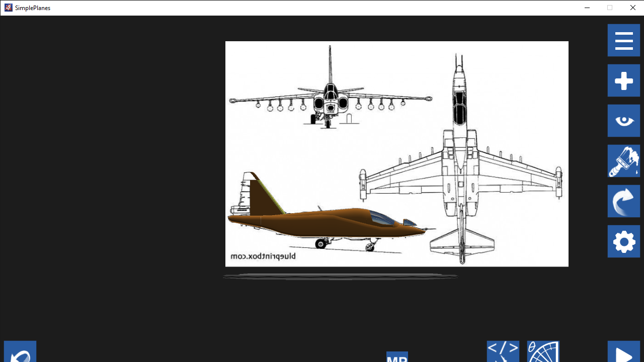Start flight with the play button
Viewport: 644px width, 362px height.
tap(624, 352)
